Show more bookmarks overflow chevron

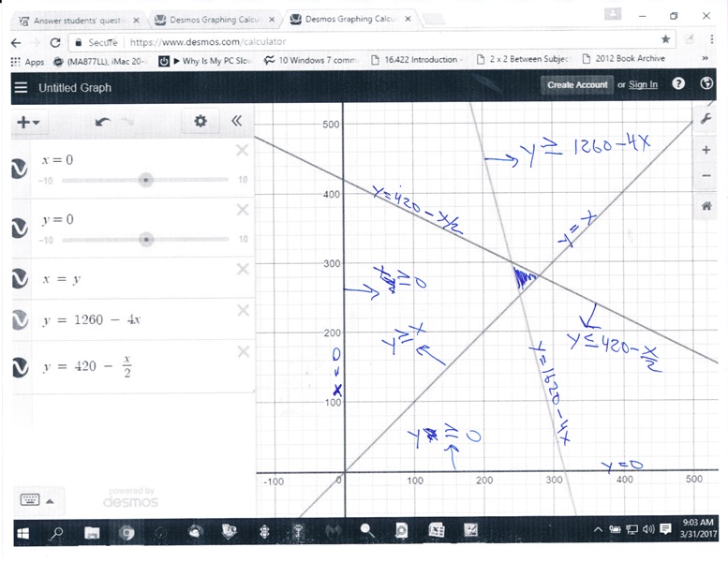(x=706, y=58)
